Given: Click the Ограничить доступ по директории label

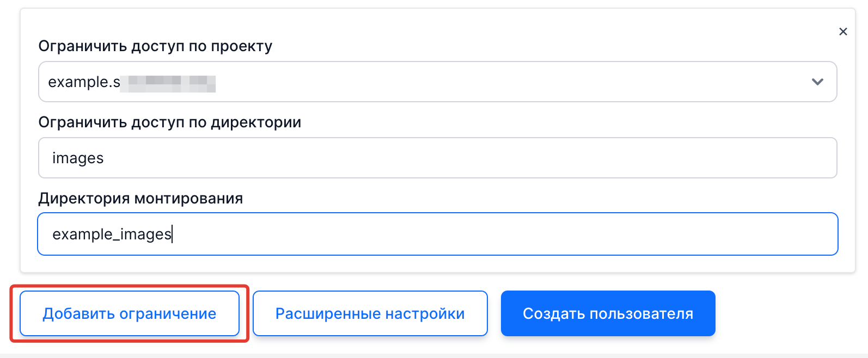Looking at the screenshot, I should click(x=169, y=122).
